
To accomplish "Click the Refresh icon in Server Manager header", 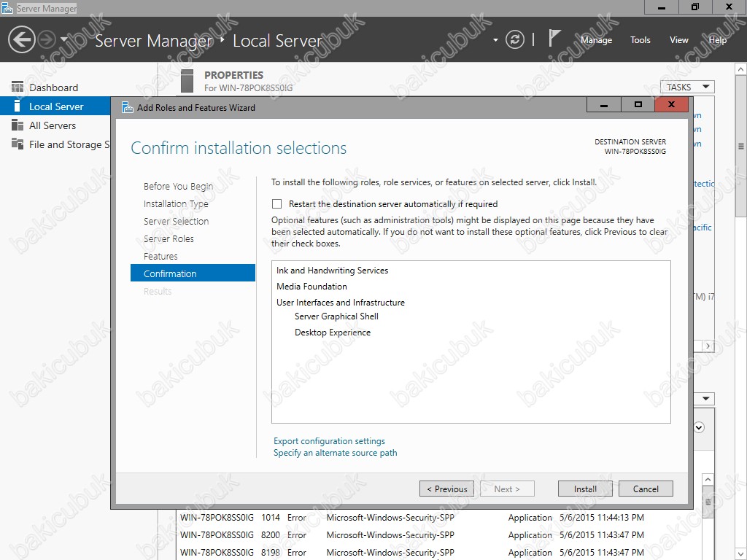I will click(x=514, y=39).
